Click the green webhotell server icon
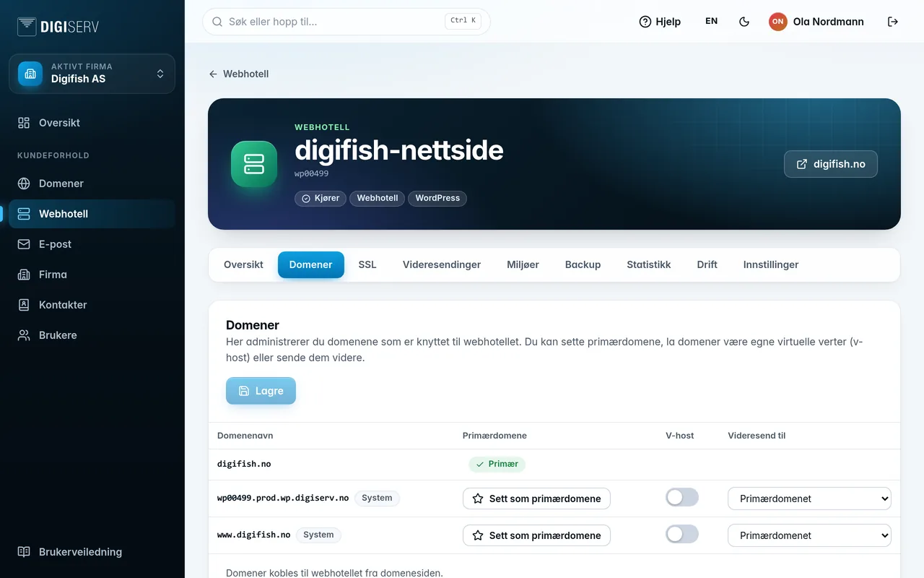 [254, 164]
